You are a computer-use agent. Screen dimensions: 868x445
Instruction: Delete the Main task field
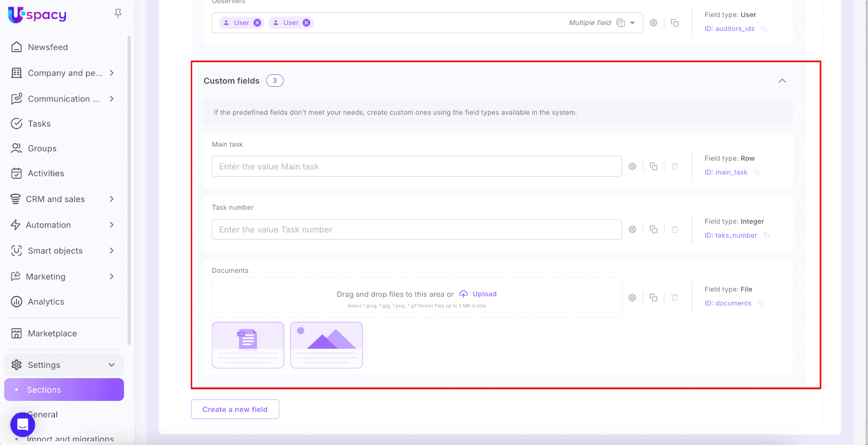[x=674, y=167]
